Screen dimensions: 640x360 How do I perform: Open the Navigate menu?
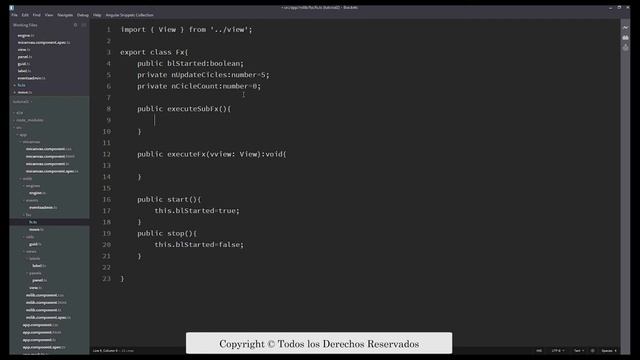[65, 15]
